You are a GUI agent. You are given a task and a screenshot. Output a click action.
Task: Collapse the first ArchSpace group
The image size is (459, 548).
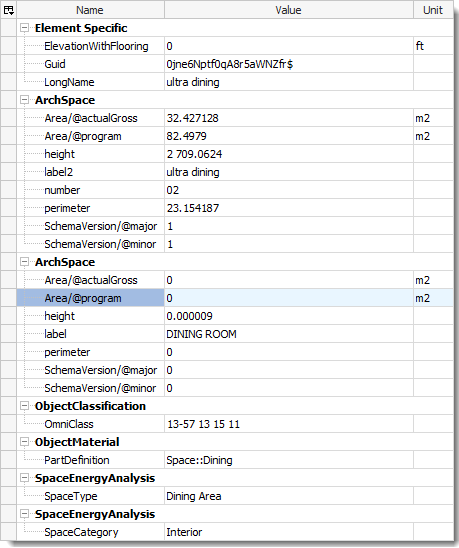click(x=24, y=100)
